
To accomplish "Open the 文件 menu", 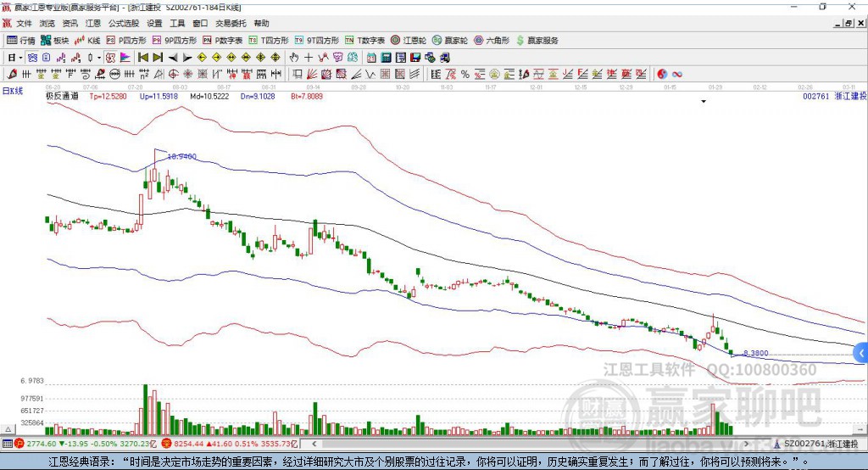I will coord(24,23).
